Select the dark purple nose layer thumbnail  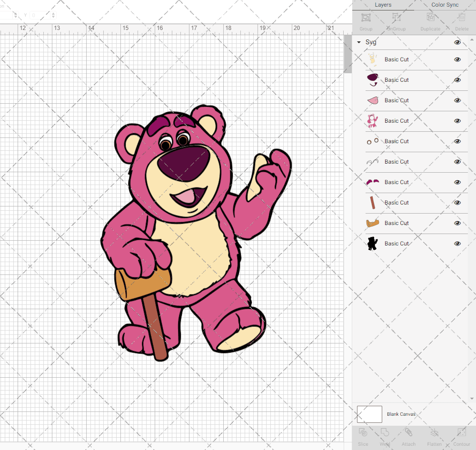(x=373, y=80)
